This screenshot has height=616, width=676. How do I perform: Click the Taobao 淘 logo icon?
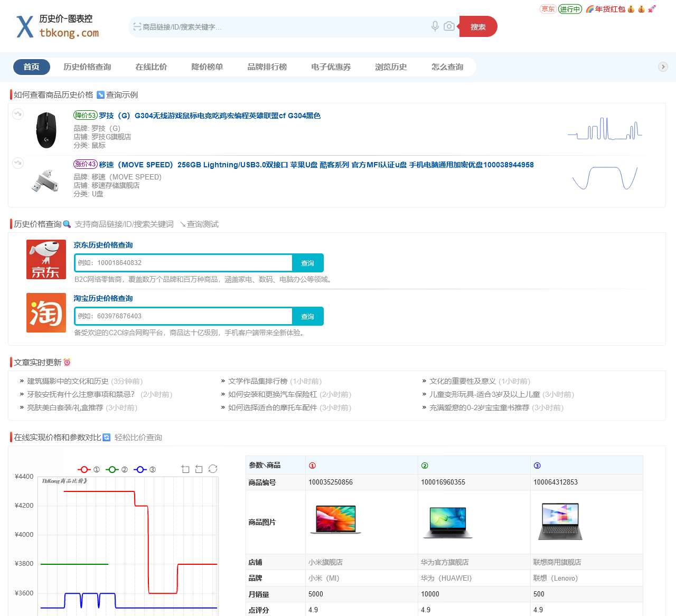coord(46,312)
